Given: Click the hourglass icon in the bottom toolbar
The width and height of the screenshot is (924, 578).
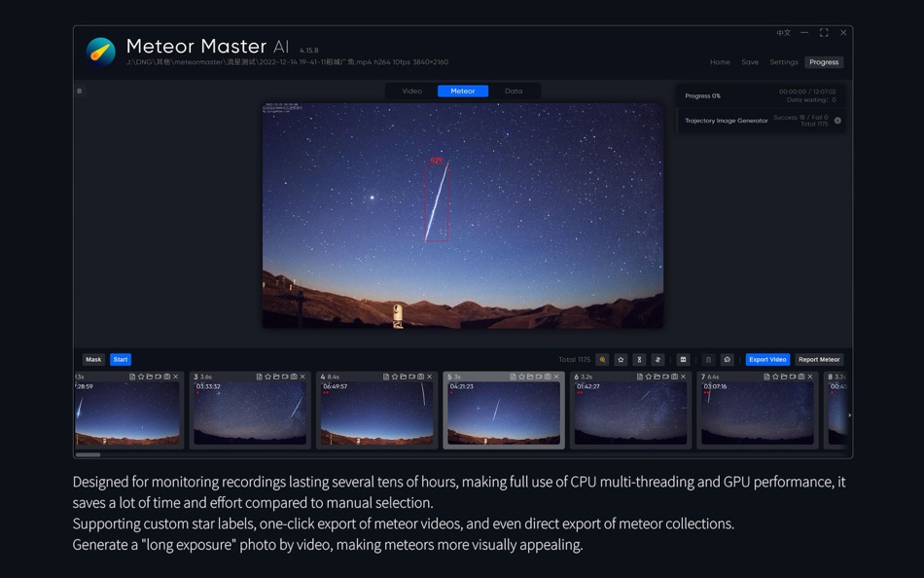Looking at the screenshot, I should (638, 359).
